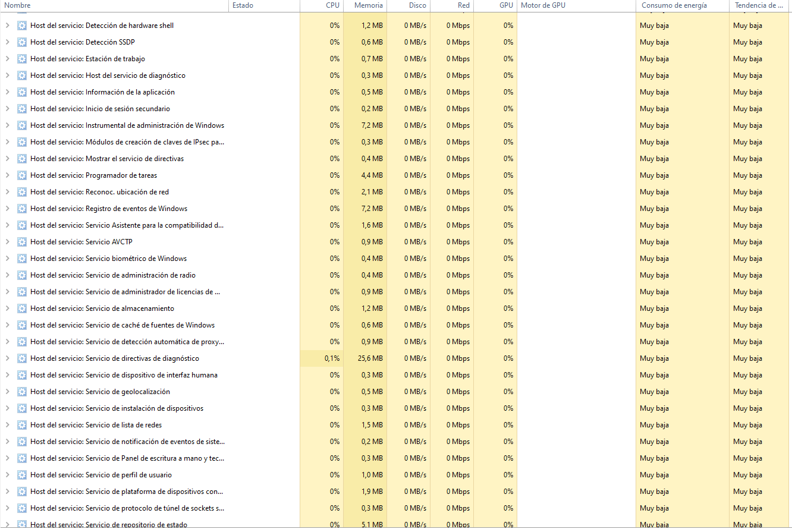Click the gear icon for Detección de hardware shell
Viewport: 792px width, 532px height.
pos(22,26)
